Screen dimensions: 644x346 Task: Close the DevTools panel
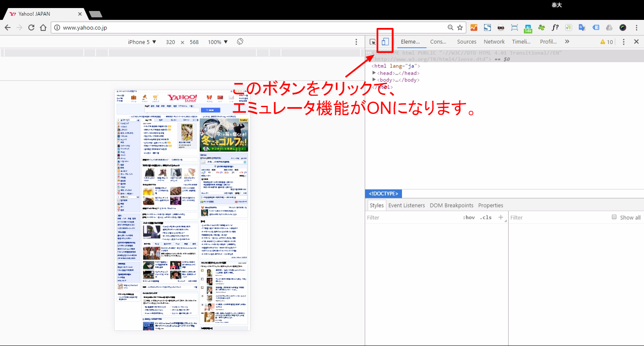point(636,42)
